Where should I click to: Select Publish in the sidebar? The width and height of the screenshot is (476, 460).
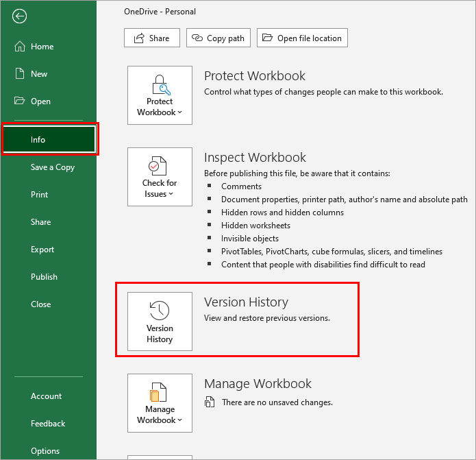(x=44, y=277)
